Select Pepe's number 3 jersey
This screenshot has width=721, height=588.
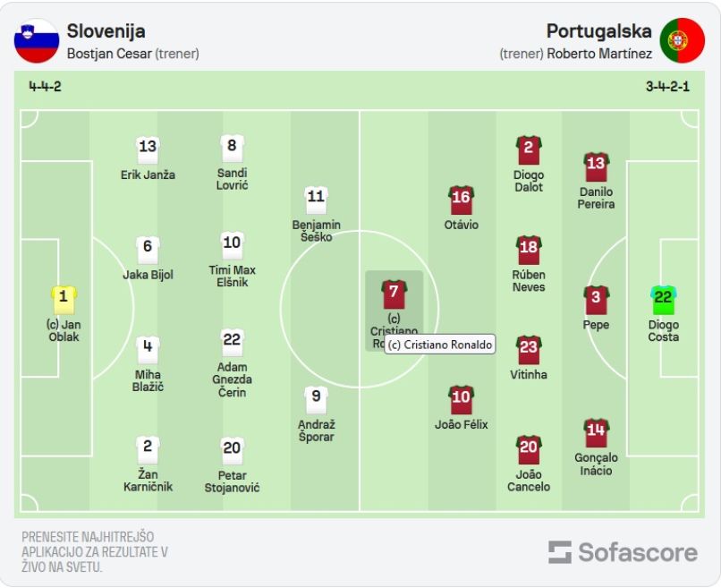[596, 300]
